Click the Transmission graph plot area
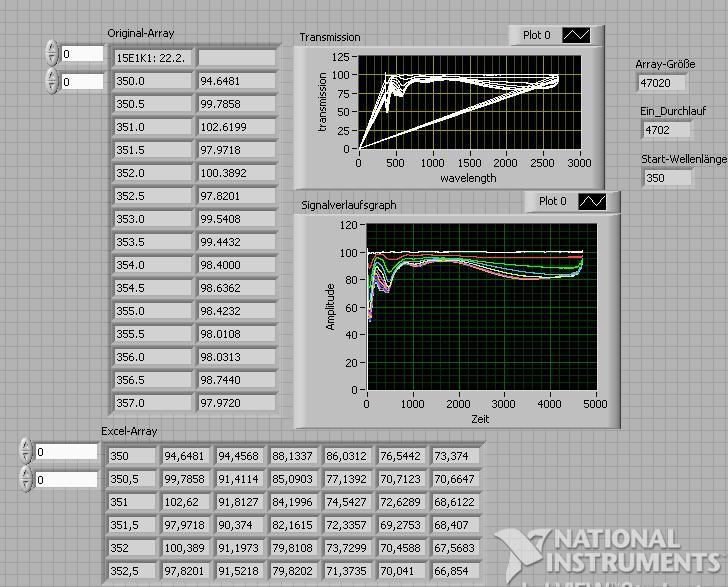 pos(469,102)
